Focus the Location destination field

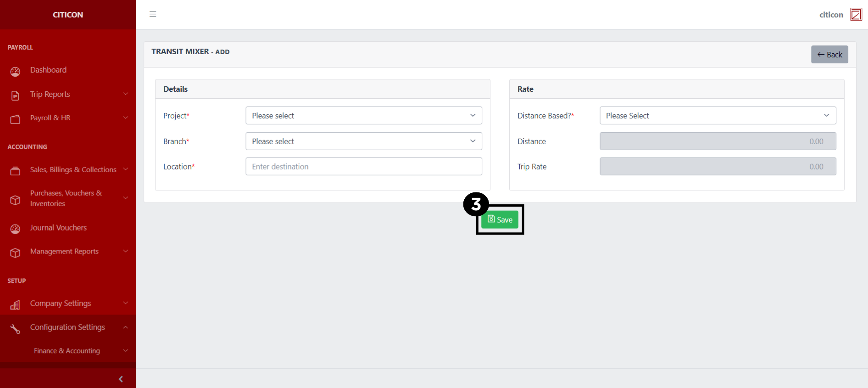363,167
